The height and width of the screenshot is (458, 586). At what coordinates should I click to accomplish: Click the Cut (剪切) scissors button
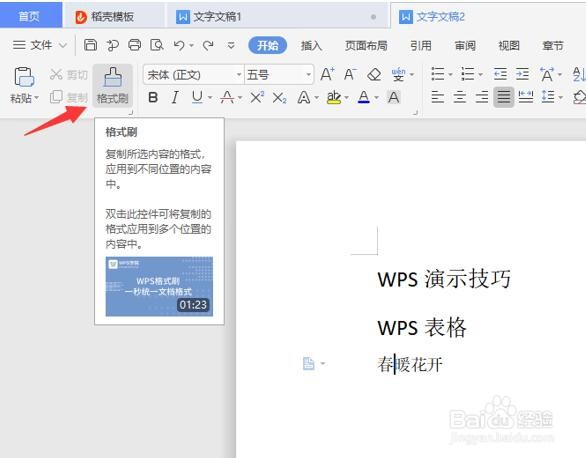pos(68,74)
